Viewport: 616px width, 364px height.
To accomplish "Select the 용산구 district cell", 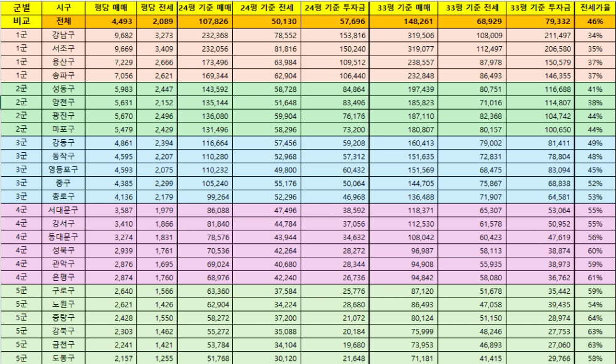I will tap(63, 62).
